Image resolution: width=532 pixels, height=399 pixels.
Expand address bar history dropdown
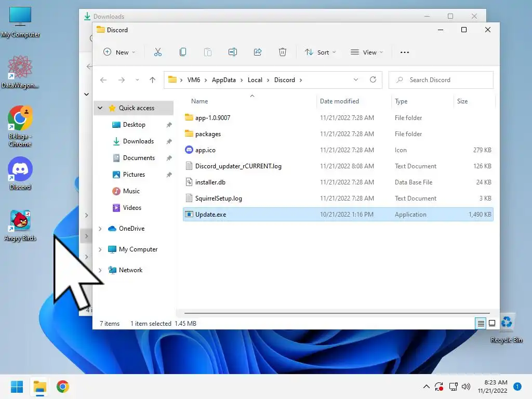click(355, 79)
